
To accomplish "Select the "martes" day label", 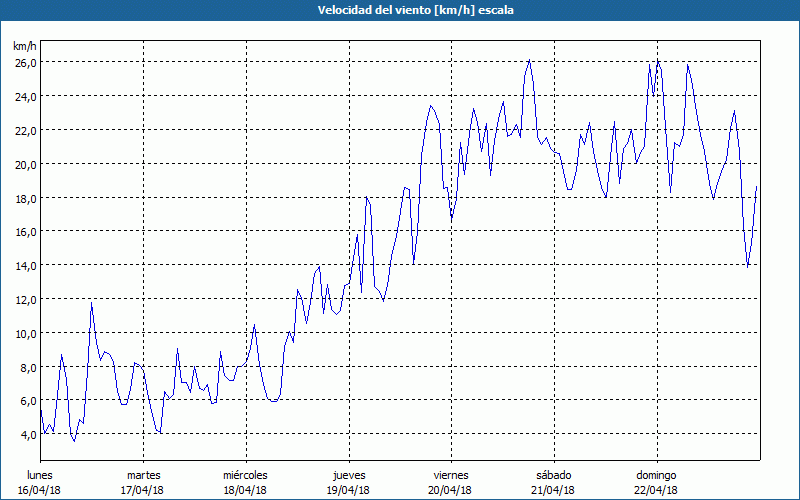I will [x=144, y=474].
